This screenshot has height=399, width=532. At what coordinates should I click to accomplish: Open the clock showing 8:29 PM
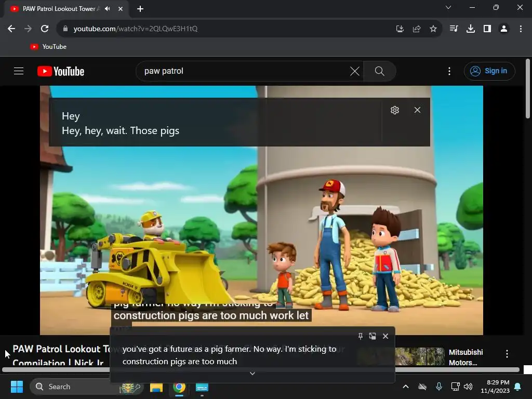[495, 387]
